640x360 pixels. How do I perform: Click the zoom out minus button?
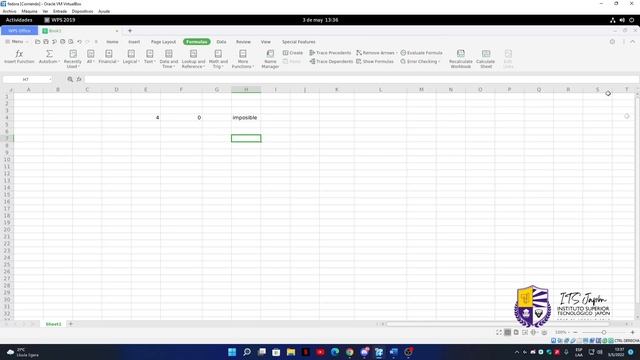pos(575,332)
